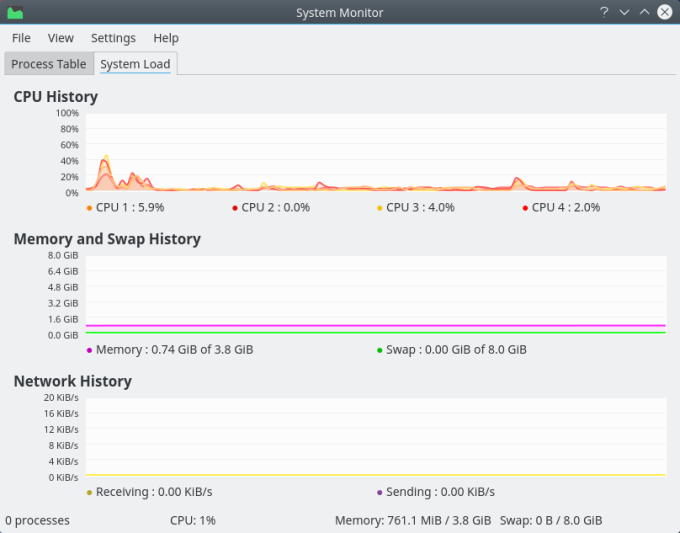Close the System Monitor window
This screenshot has height=533, width=680.
click(665, 13)
